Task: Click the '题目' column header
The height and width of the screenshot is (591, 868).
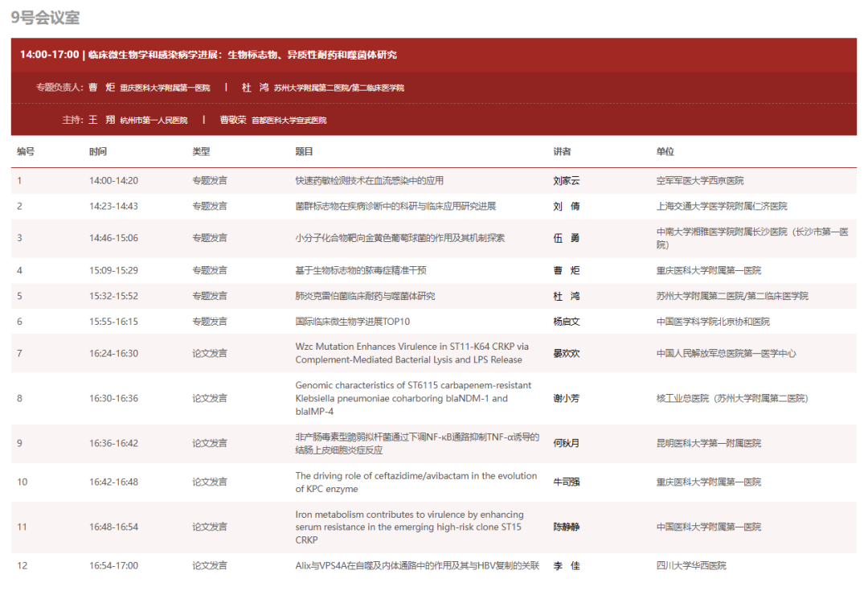Action: coord(304,152)
